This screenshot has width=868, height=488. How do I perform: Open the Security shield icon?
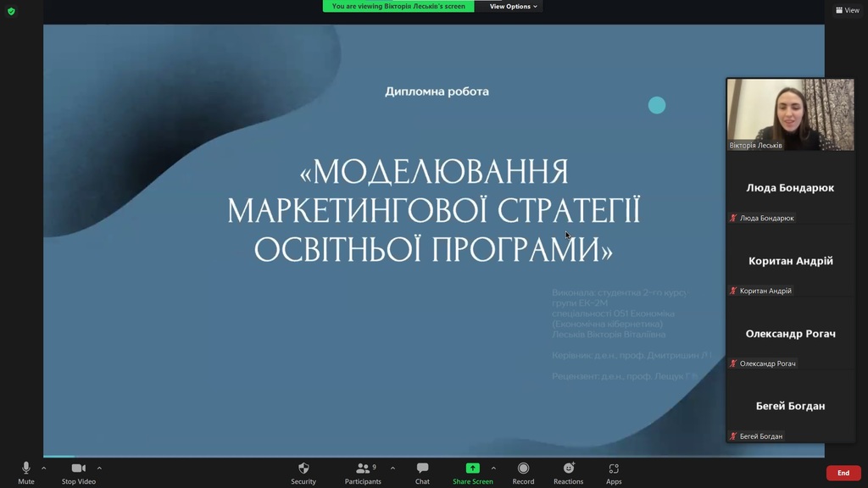point(303,469)
